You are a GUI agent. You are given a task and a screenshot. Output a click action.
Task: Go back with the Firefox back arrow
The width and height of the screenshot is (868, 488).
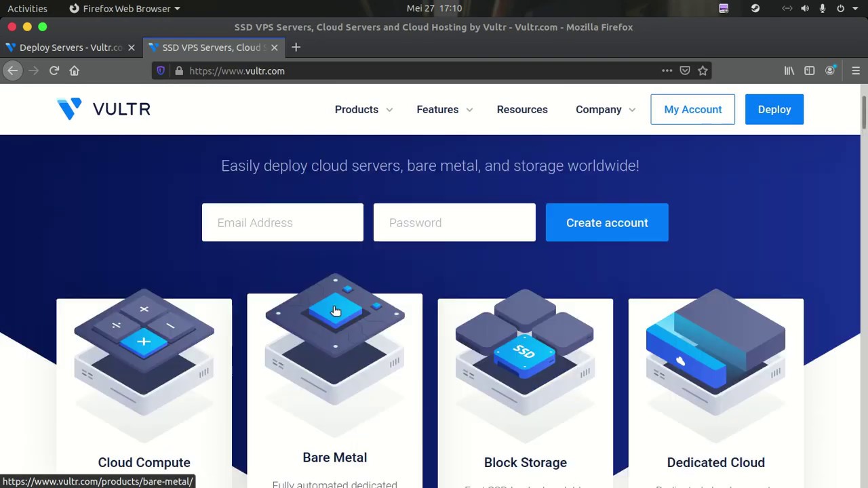click(13, 70)
